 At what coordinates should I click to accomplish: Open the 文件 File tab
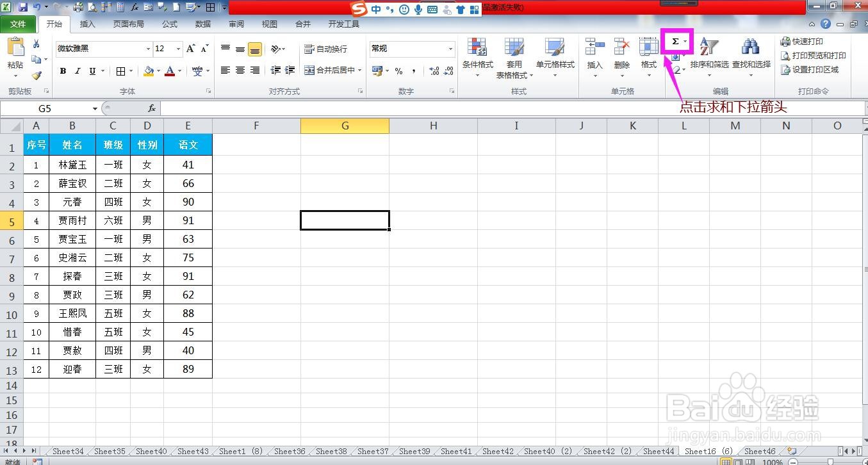tap(18, 24)
